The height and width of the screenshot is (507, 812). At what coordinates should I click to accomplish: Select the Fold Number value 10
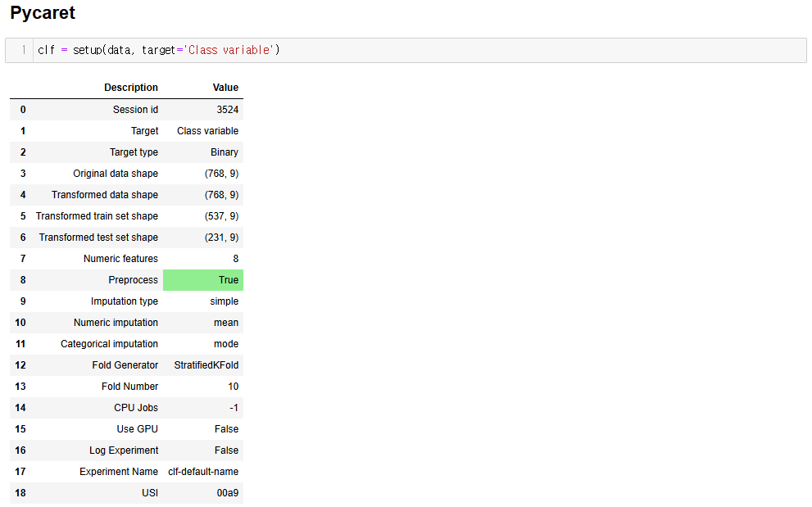(x=233, y=387)
